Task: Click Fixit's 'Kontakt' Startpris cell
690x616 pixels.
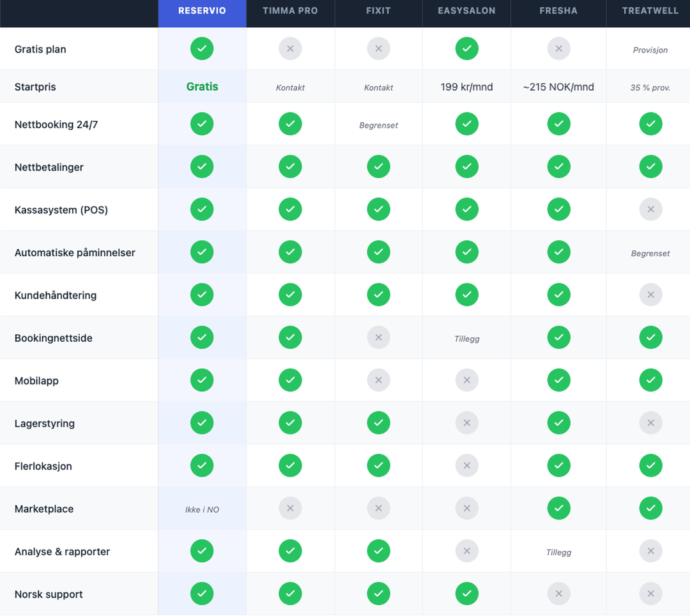Action: coord(378,88)
